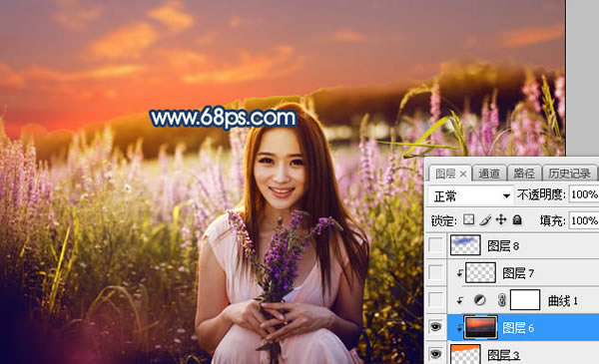599x364 pixels.
Task: Show the hidden 图层 8 layer
Action: click(x=436, y=245)
